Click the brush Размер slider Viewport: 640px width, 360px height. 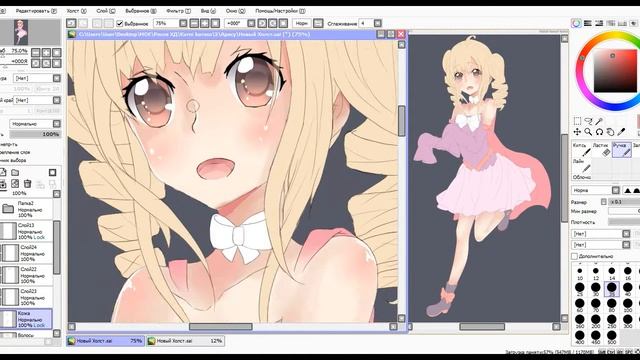[624, 202]
